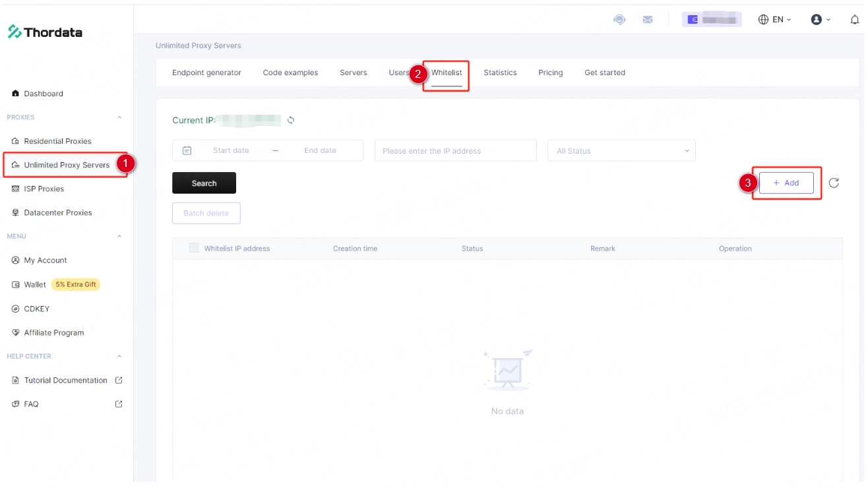Switch to Servers tab
This screenshot has height=488, width=868.
coord(354,73)
